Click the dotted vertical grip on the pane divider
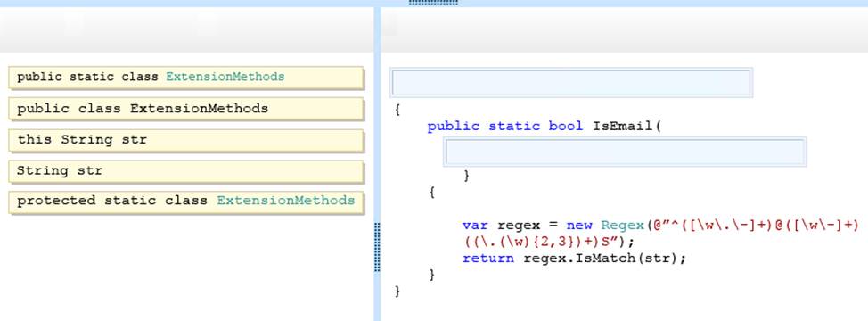This screenshot has height=321, width=868. [377, 247]
